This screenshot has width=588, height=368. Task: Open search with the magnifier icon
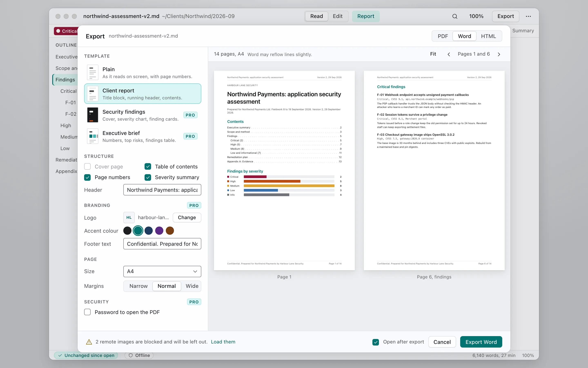tap(455, 16)
